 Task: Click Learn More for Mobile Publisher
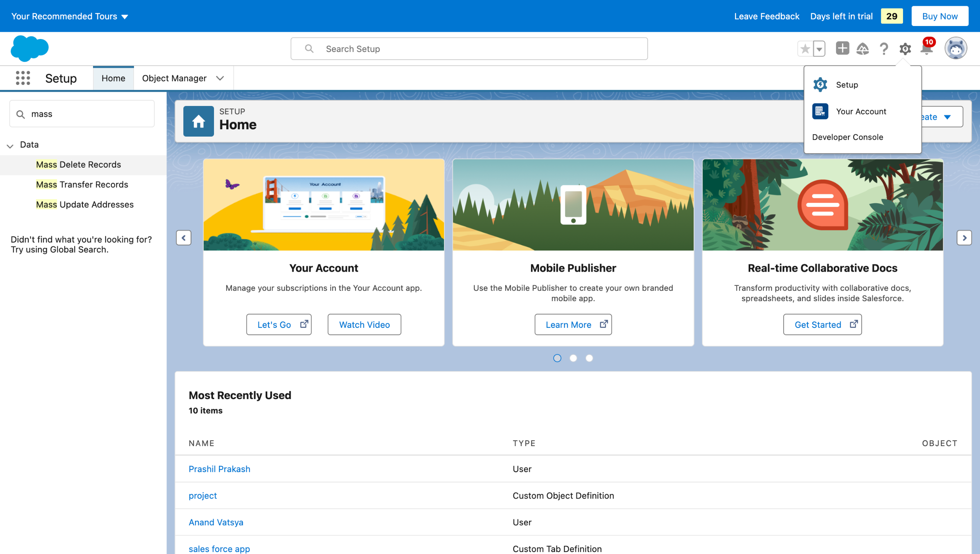pyautogui.click(x=573, y=324)
